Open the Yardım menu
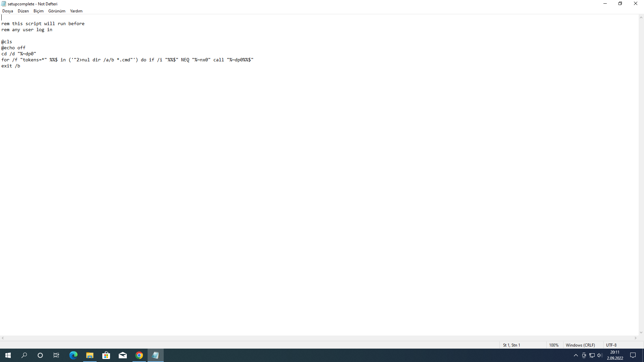644x362 pixels. pos(76,11)
